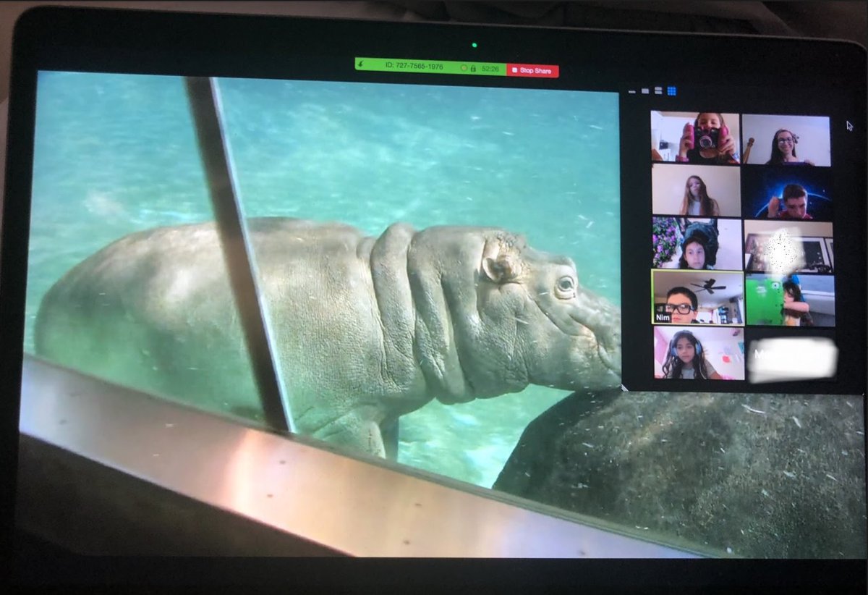Select the highlighted video tile labeled Nim
868x595 pixels.
(697, 297)
